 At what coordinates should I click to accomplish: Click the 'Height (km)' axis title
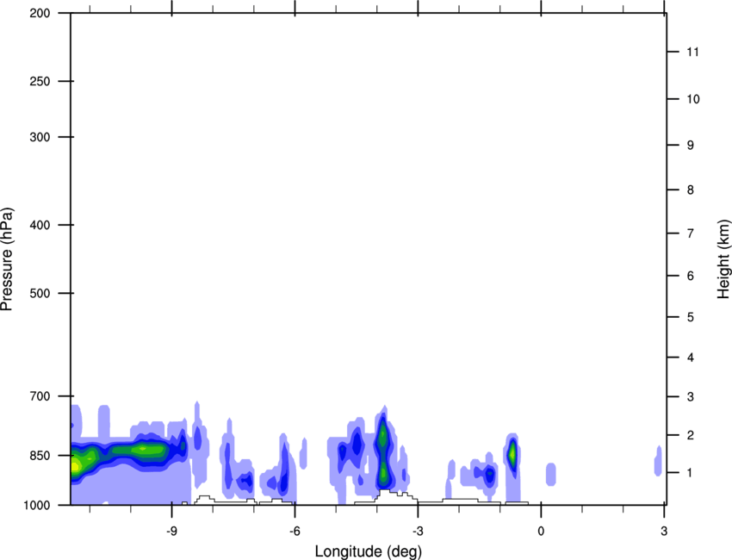coord(723,259)
